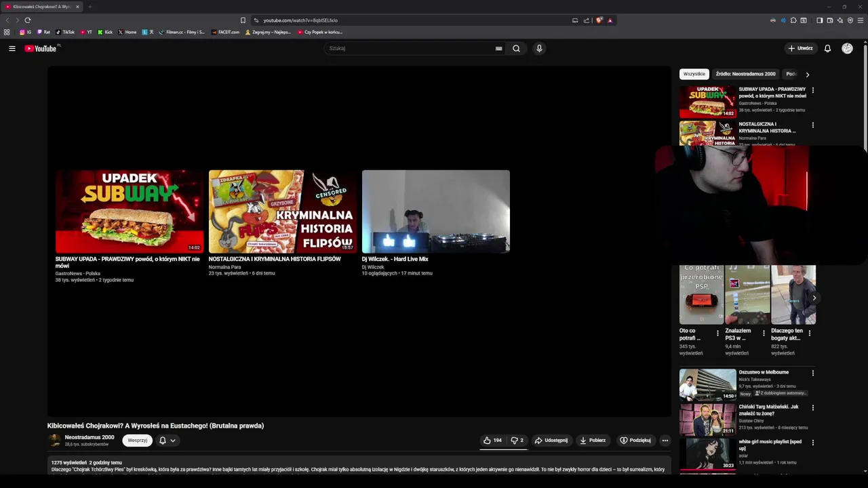Click the Wesprzyj button

click(x=138, y=441)
